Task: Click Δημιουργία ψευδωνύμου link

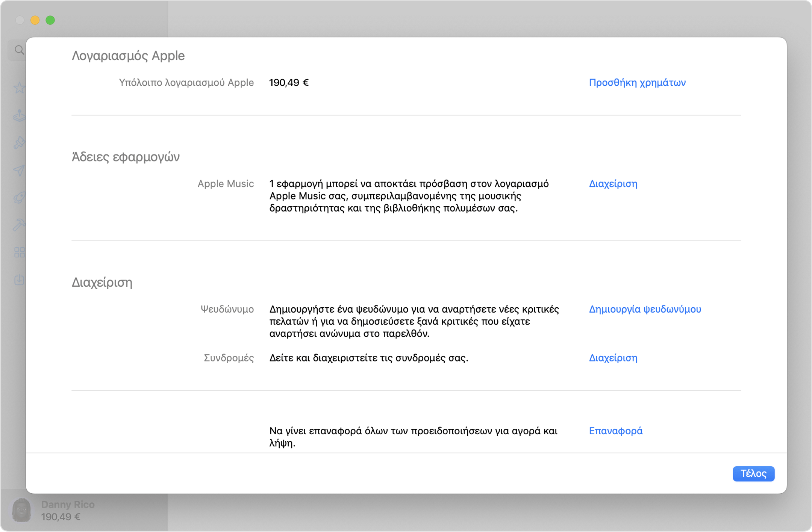Action: coord(645,309)
